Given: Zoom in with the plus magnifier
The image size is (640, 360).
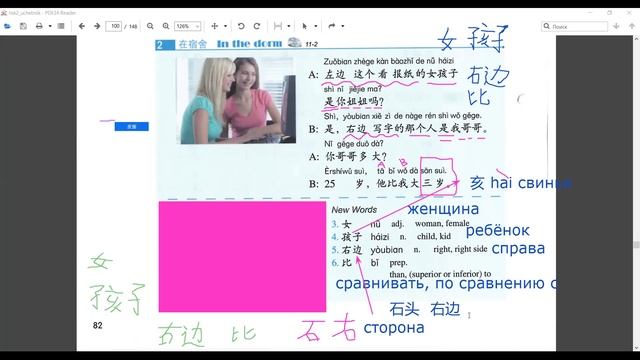Looking at the screenshot, I should 166,26.
